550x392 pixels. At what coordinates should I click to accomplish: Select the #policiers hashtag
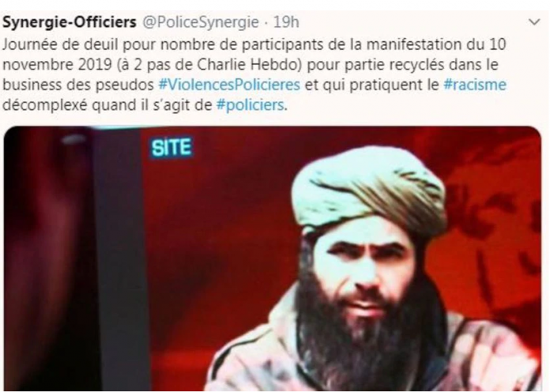click(x=251, y=105)
